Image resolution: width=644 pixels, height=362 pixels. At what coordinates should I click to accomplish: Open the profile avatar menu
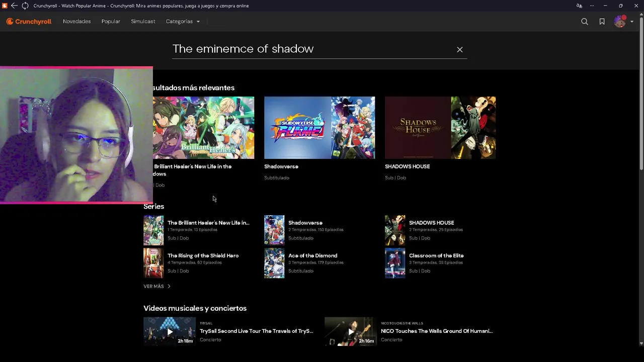[x=623, y=22]
